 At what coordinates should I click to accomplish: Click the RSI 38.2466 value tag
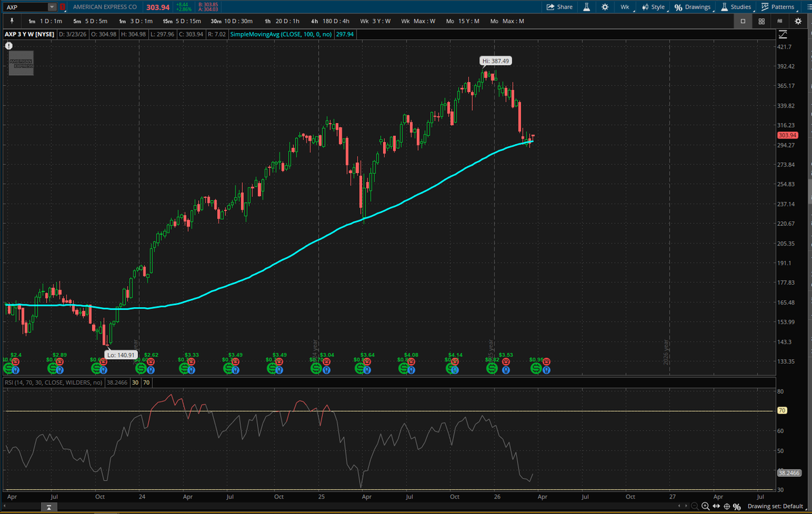coord(789,472)
